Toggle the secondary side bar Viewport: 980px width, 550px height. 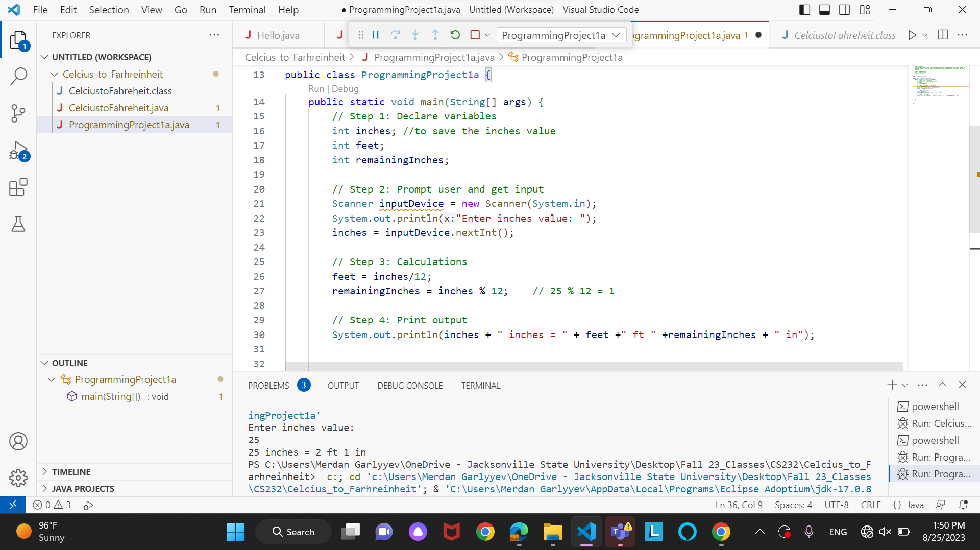point(845,9)
